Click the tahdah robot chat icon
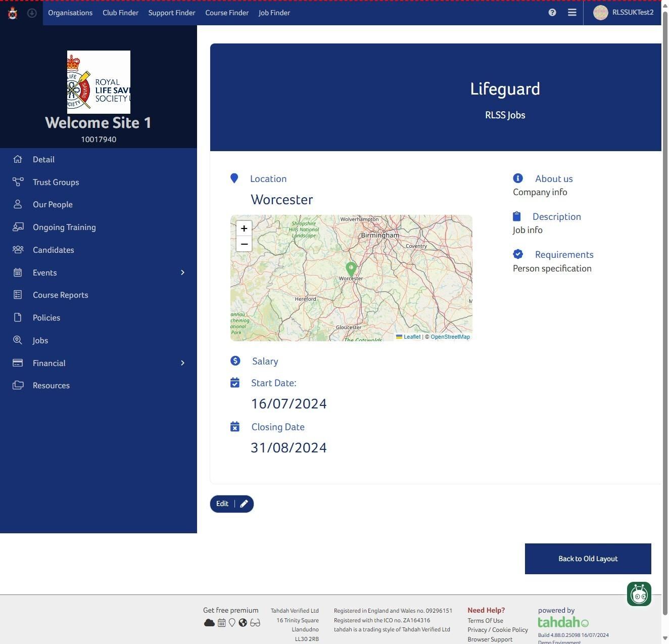Viewport: 669px width, 644px height. click(639, 594)
